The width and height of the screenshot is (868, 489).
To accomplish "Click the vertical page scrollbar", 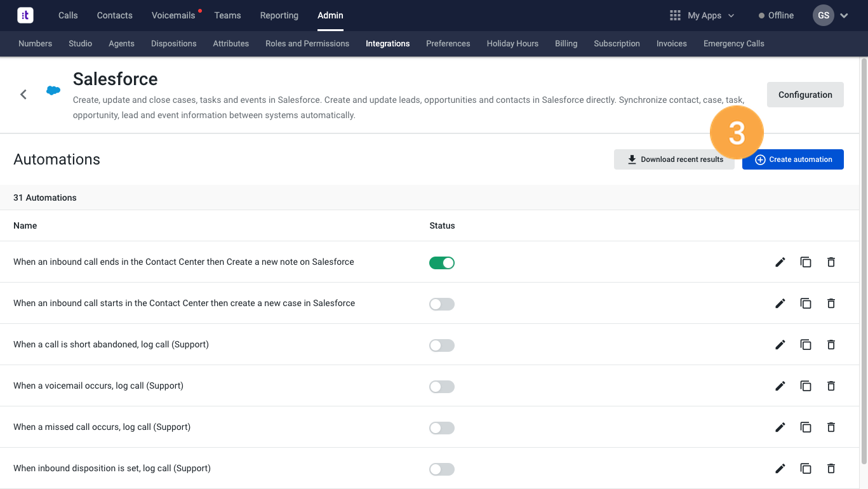I will click(x=864, y=254).
